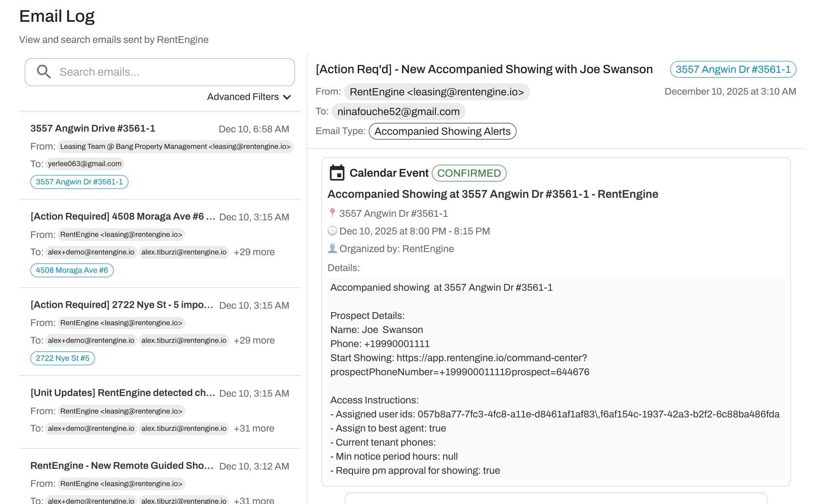Viewport: 836px width, 504px height.
Task: Click the organizer person icon
Action: tap(333, 248)
